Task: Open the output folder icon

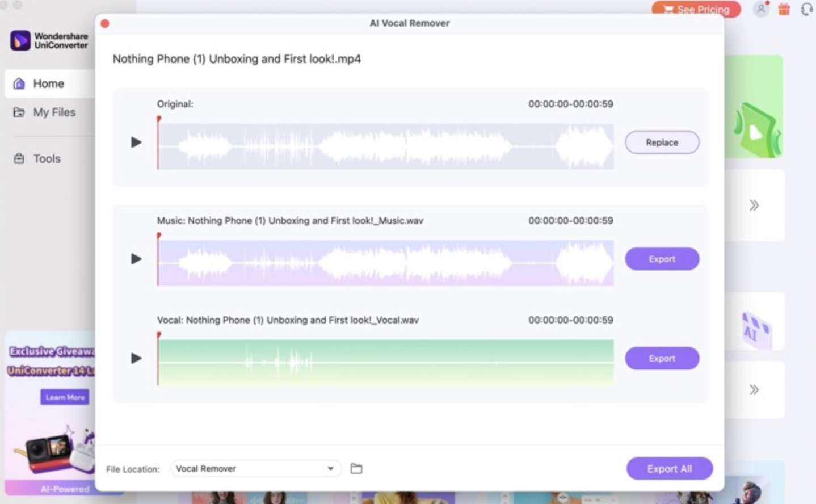Action: coord(356,468)
